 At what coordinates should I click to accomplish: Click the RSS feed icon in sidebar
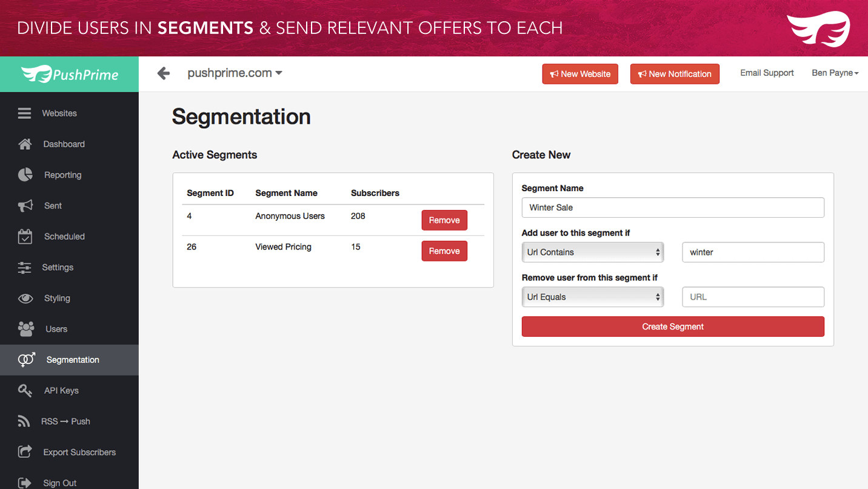pyautogui.click(x=24, y=422)
